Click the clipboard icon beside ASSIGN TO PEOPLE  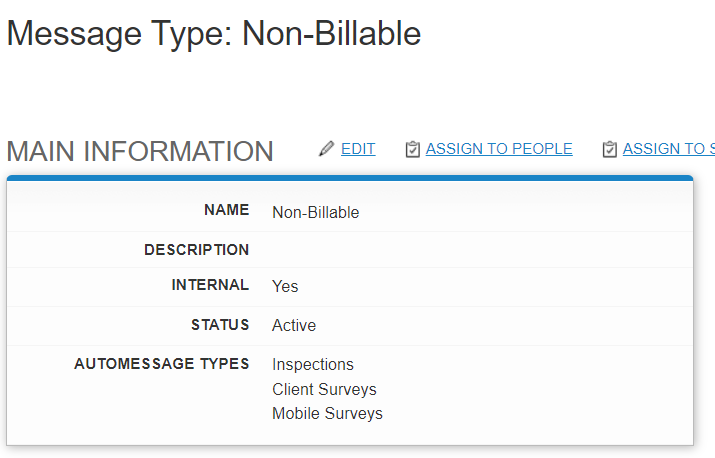click(x=412, y=149)
